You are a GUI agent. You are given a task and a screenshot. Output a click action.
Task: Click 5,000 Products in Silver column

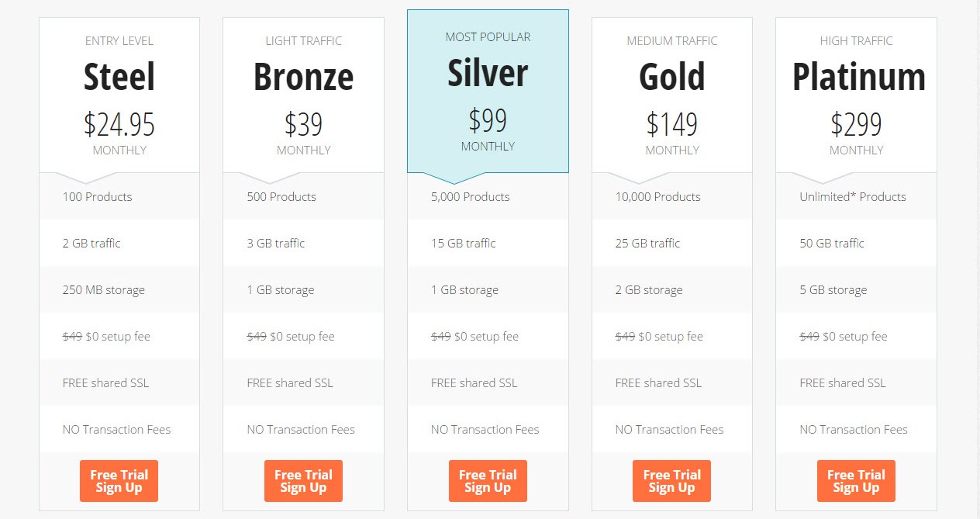coord(471,196)
